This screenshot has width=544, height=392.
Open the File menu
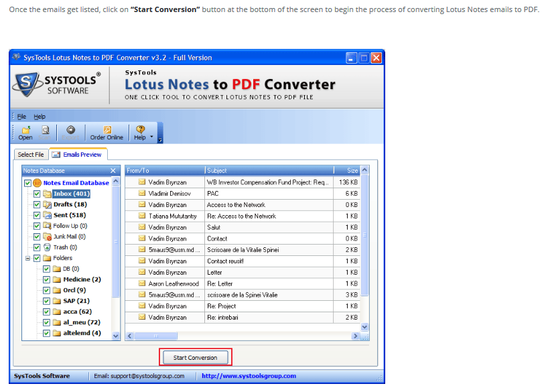pos(21,117)
